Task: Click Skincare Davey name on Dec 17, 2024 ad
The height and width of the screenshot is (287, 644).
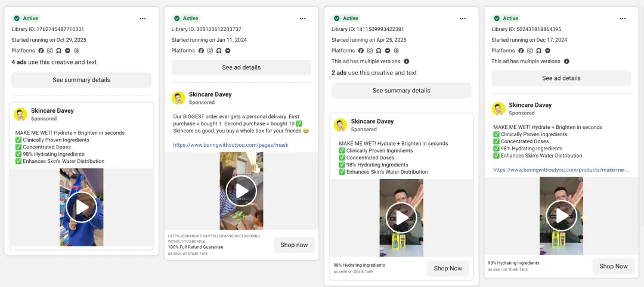Action: coord(530,105)
